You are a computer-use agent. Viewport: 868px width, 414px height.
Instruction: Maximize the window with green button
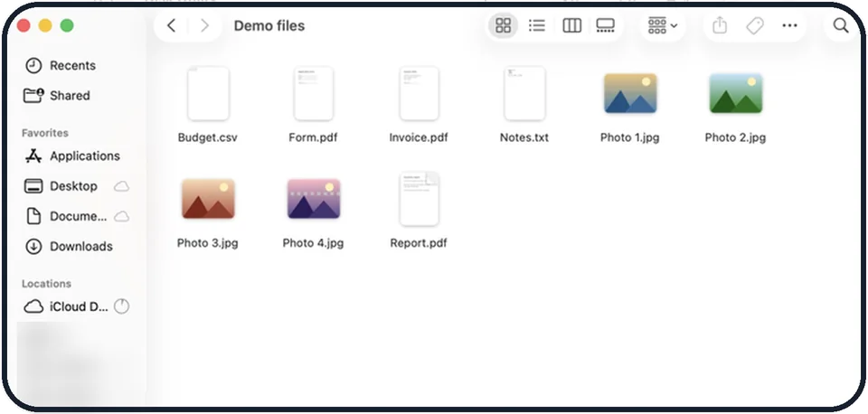(67, 25)
